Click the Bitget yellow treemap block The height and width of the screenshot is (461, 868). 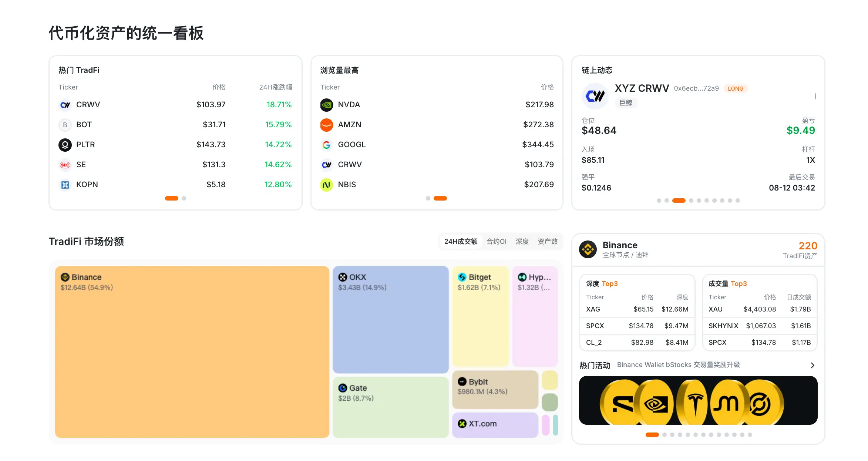coord(481,316)
